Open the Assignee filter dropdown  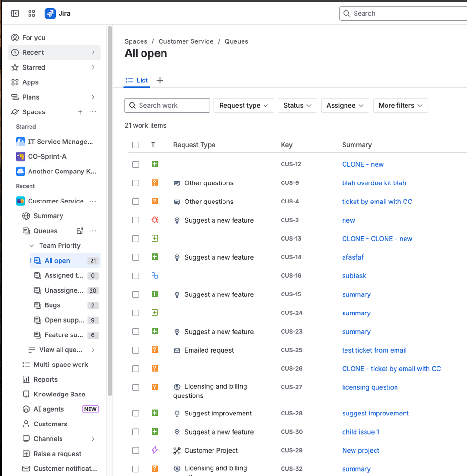point(345,105)
